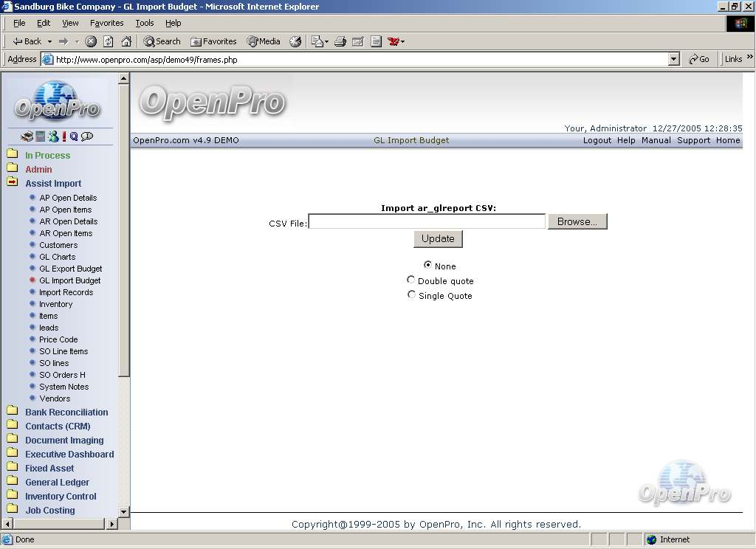Click the red exclamation mark icon
Viewport: 756px width, 549px height.
tap(64, 137)
